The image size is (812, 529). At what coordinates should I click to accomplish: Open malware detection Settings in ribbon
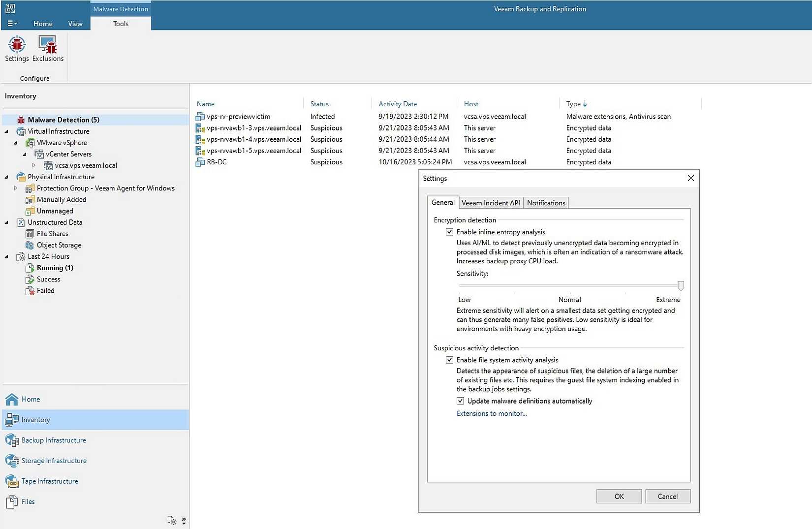tap(17, 49)
